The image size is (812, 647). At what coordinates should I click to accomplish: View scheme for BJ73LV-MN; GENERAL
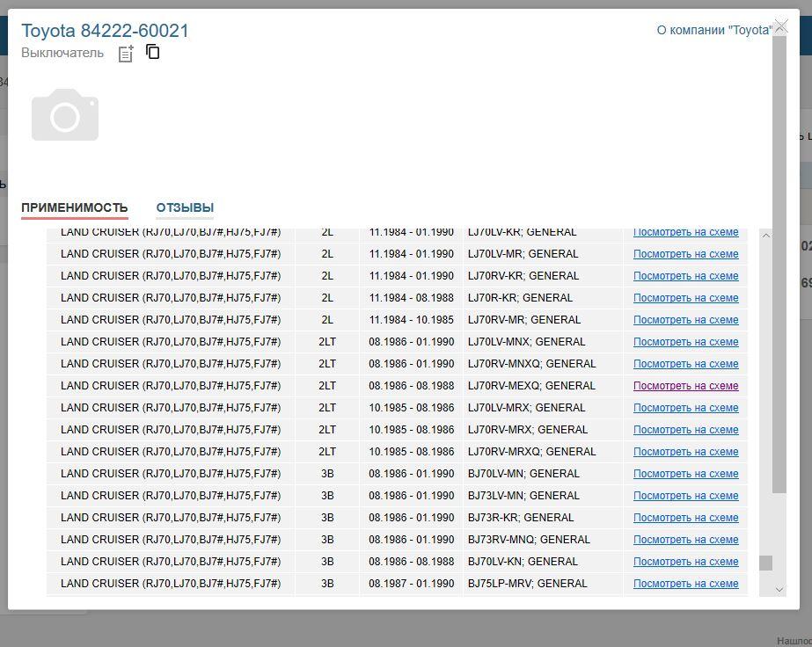coord(685,496)
